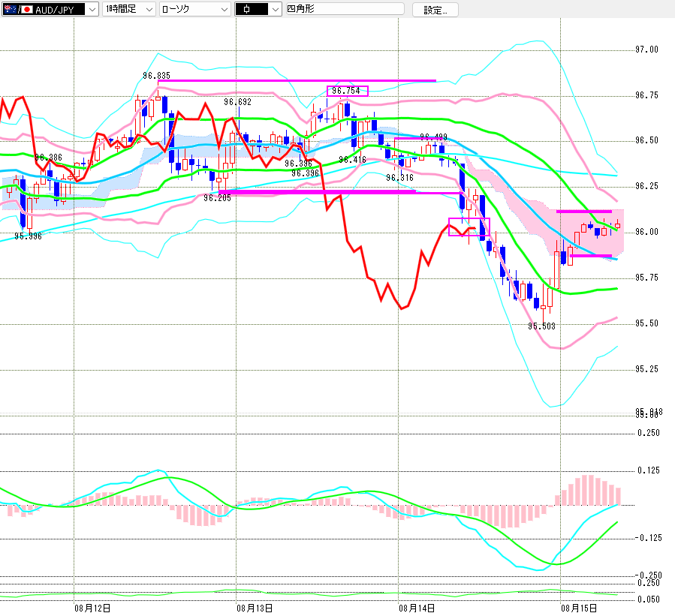Image resolution: width=675 pixels, height=616 pixels.
Task: Click the 96.835 high price label
Action: click(156, 76)
